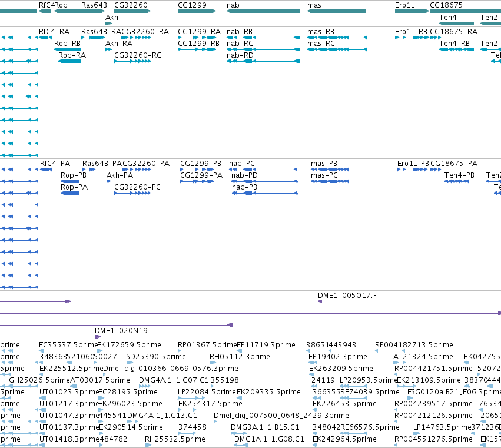The width and height of the screenshot is (501, 448).
Task: Open EST RP004182713.5prime
Action: pos(414,345)
